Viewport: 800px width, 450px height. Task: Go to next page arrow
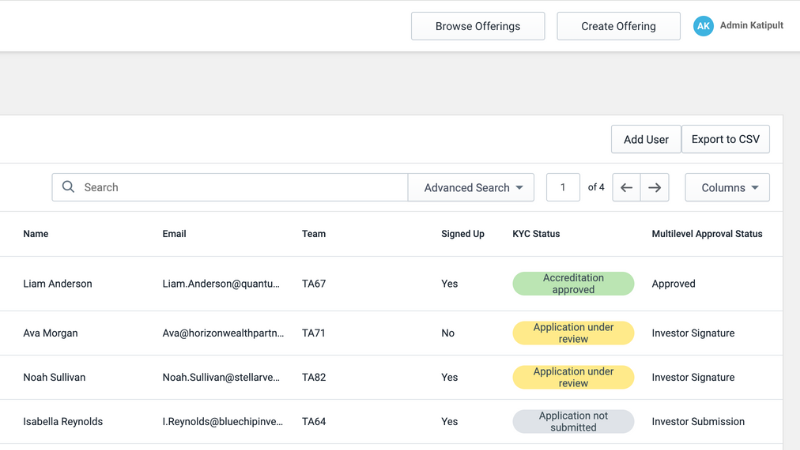click(655, 187)
